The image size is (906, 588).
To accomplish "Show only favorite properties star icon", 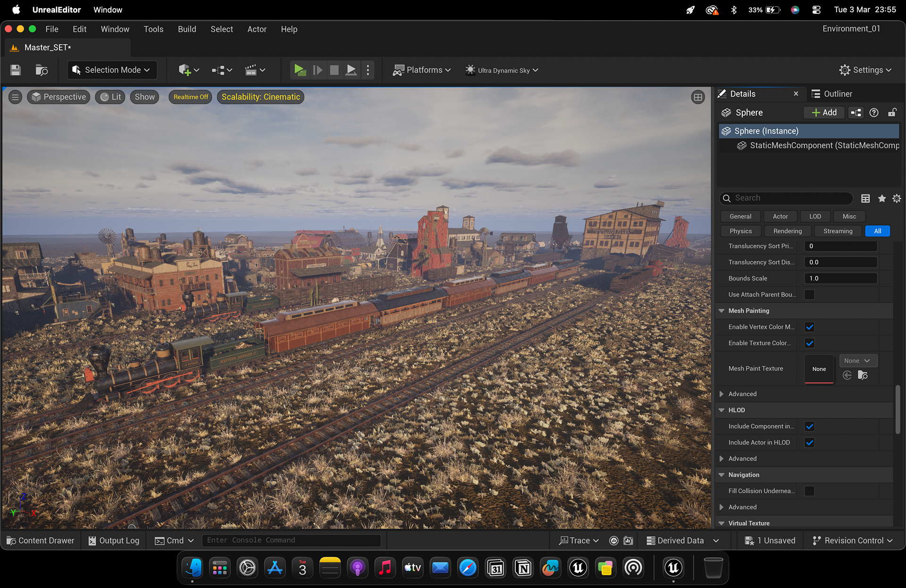I will tap(881, 199).
